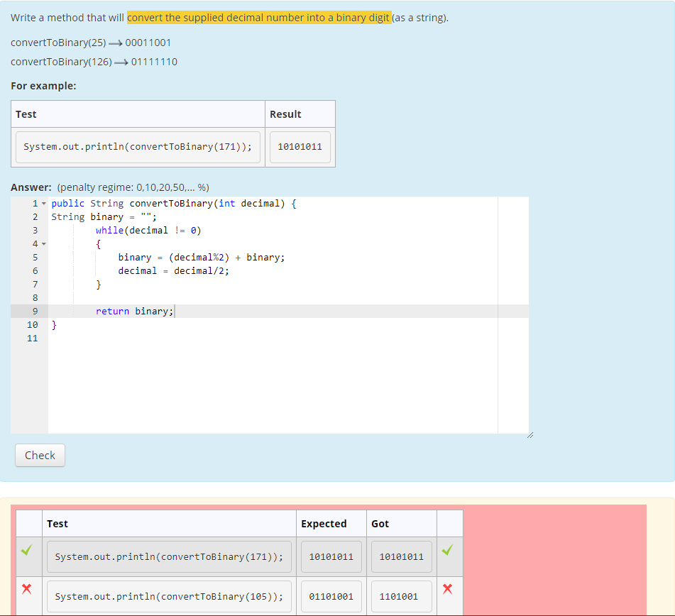Click code line 'decimal = decimal/2;'
Image resolution: width=675 pixels, height=616 pixels.
click(173, 271)
